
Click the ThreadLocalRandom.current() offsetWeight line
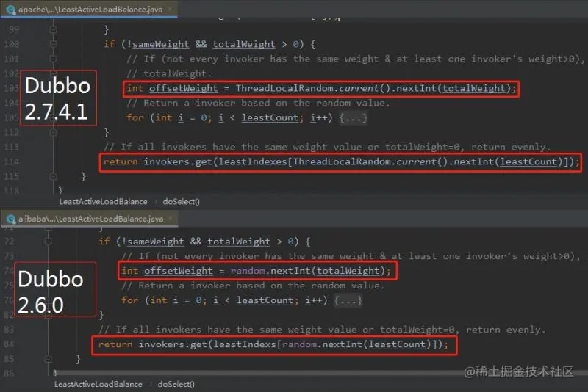click(x=321, y=89)
